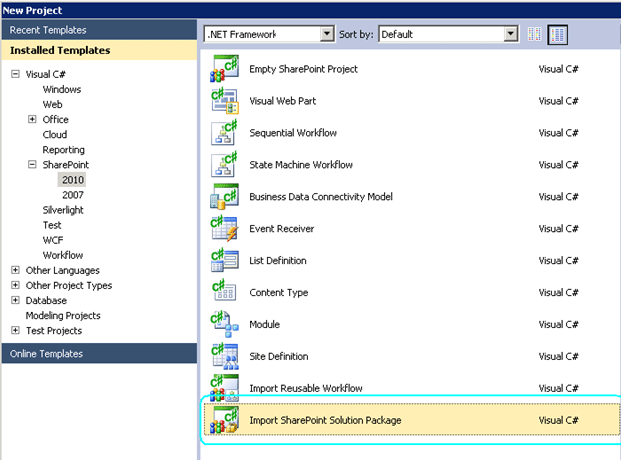Select the Database category label
This screenshot has height=460, width=621.
click(x=46, y=300)
